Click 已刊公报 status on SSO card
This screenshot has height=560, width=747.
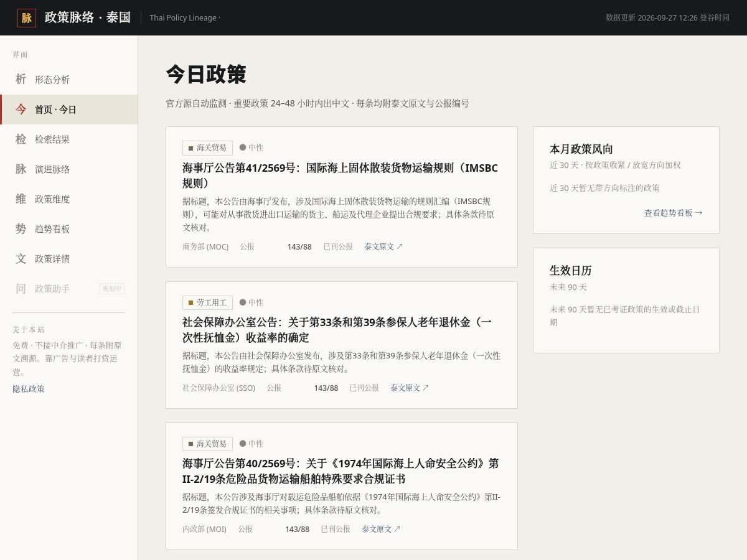pos(364,388)
